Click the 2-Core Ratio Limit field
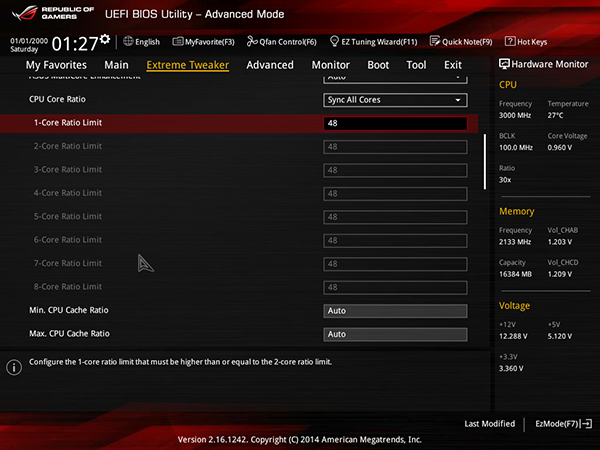Viewport: 600px width, 450px height. tap(395, 147)
